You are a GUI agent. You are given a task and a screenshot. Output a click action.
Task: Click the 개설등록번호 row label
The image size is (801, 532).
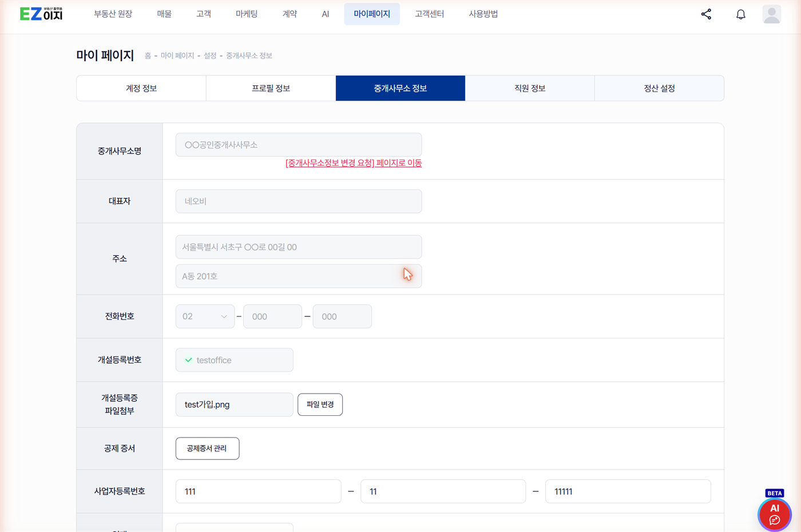[120, 360]
